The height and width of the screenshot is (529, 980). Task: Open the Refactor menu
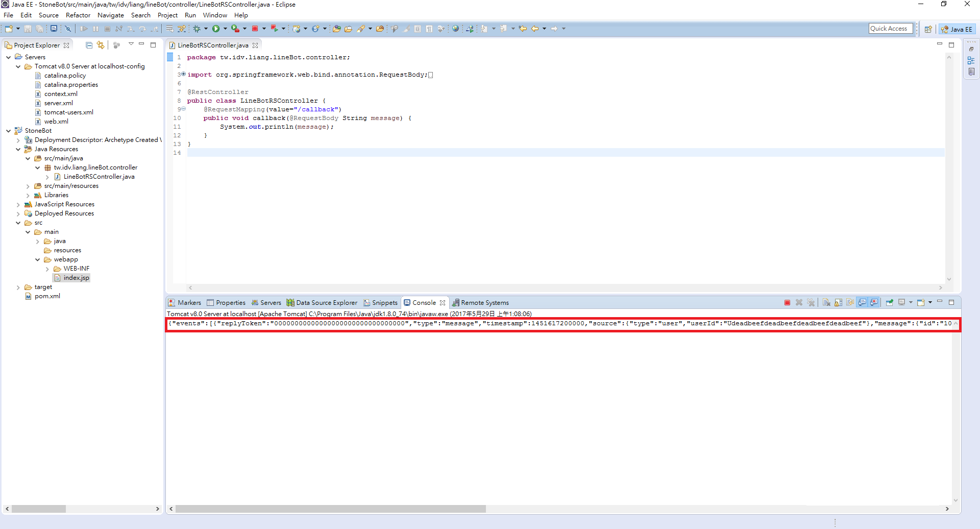tap(78, 15)
